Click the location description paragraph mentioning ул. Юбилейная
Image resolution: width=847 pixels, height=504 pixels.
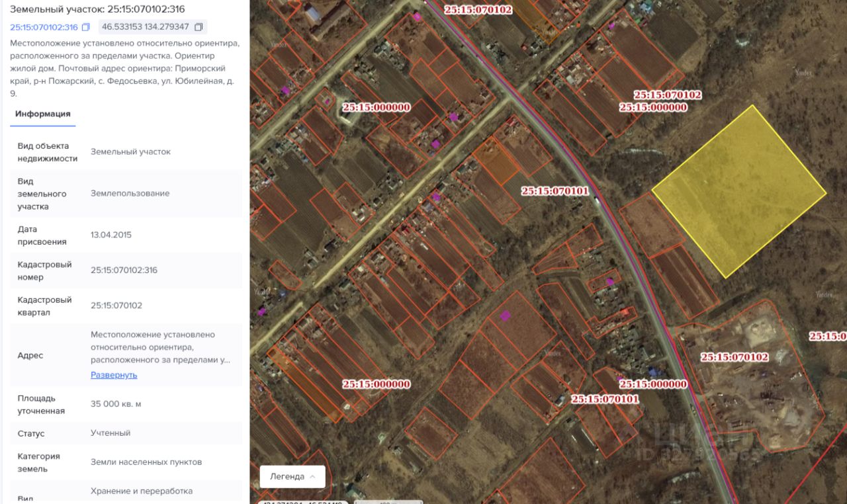pyautogui.click(x=125, y=68)
